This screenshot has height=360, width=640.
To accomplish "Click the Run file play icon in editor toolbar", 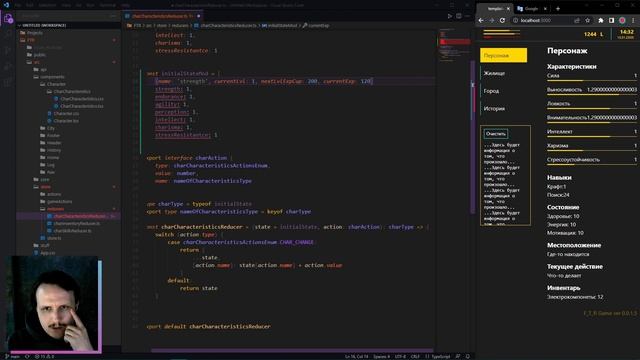I will [x=450, y=16].
